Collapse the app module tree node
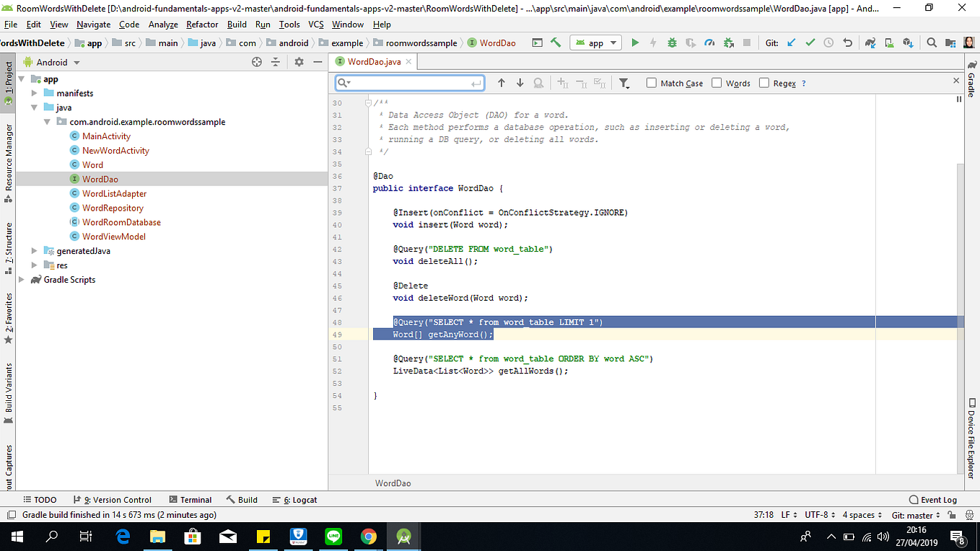The height and width of the screenshot is (551, 980). click(22, 79)
